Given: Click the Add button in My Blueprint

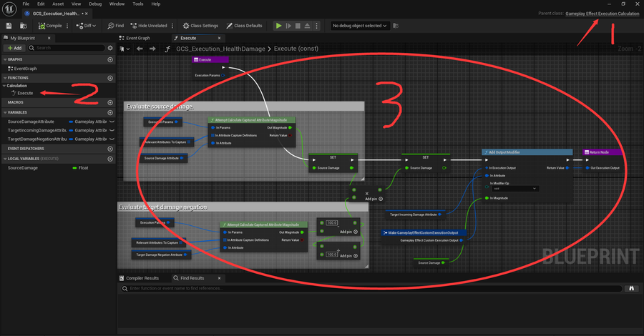Looking at the screenshot, I should 14,48.
